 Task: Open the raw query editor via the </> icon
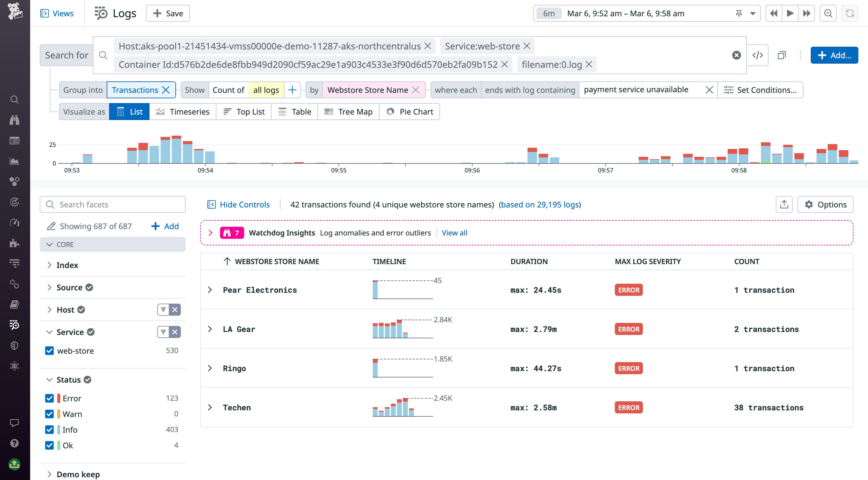click(x=758, y=55)
